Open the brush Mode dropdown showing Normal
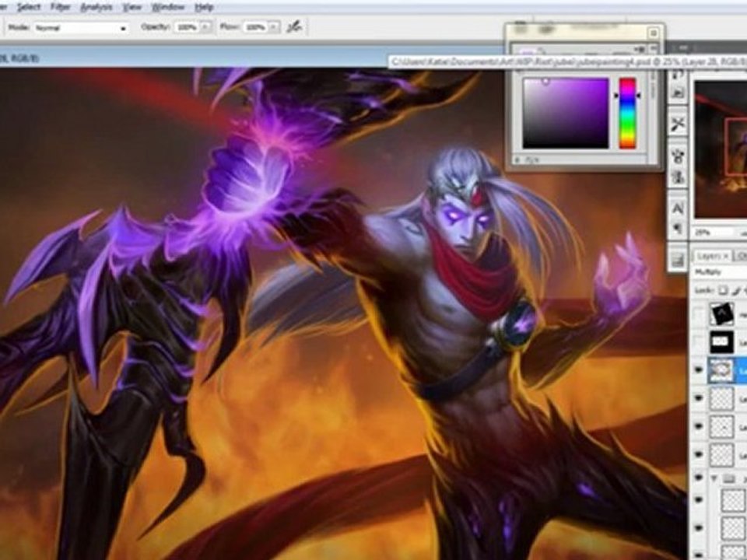747x560 pixels. coord(80,28)
